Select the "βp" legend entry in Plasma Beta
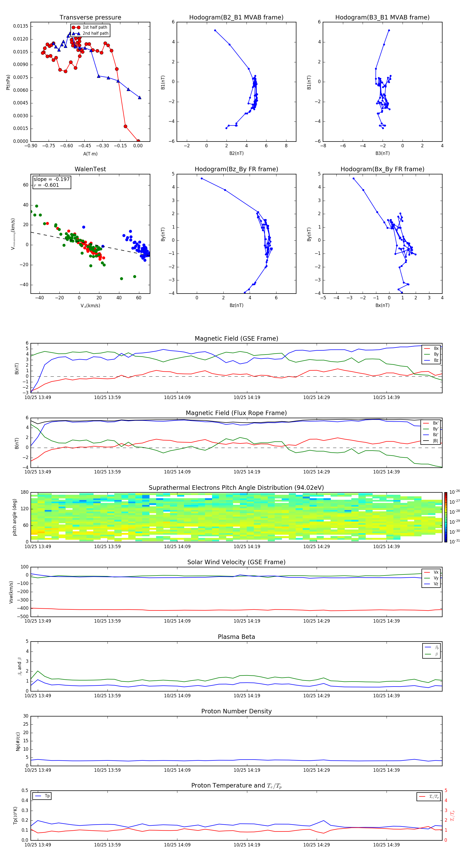Image resolution: width=473 pixels, height=868 pixels. coord(431,647)
